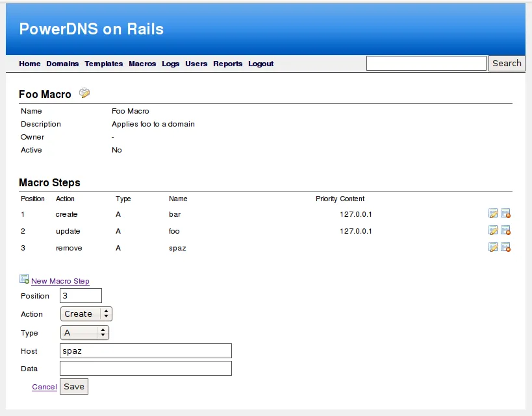The width and height of the screenshot is (532, 416).
Task: Open the Macros menu item
Action: click(142, 64)
